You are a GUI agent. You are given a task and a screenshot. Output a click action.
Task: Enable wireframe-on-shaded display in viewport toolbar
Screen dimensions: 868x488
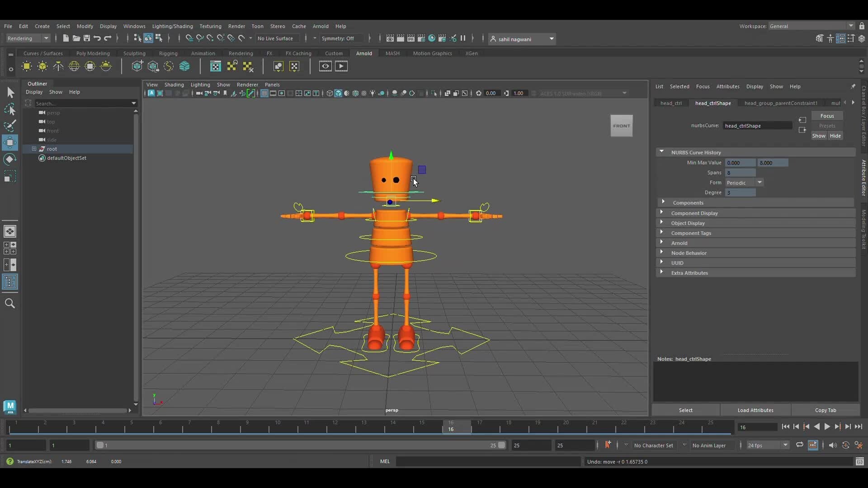355,94
